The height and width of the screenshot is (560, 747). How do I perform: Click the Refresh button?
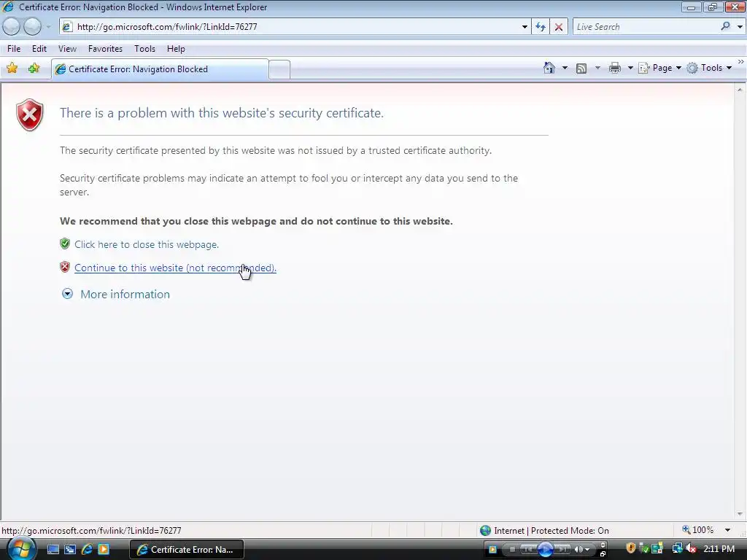pos(541,27)
